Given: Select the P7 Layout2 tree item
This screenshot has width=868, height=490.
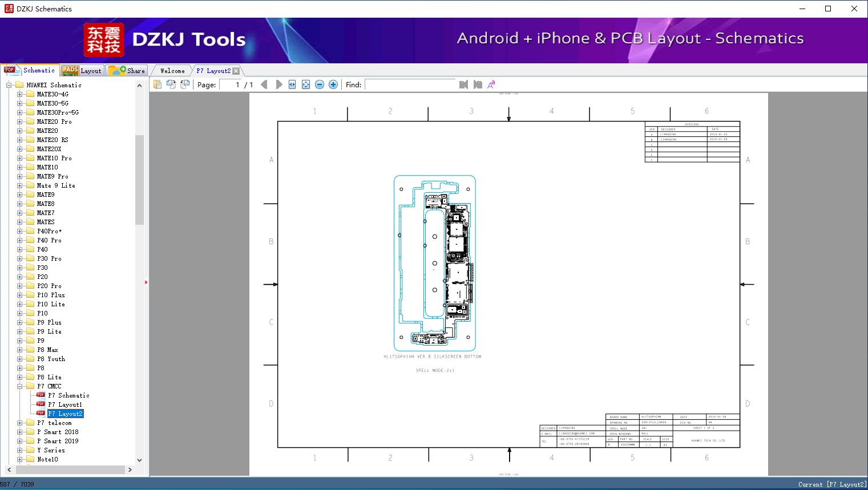Looking at the screenshot, I should coord(65,414).
